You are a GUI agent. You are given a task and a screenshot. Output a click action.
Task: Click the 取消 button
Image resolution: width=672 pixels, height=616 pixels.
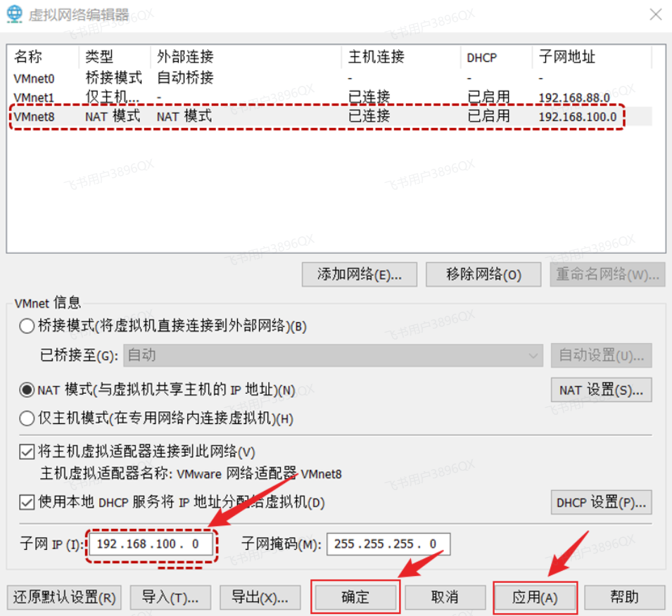click(x=445, y=597)
